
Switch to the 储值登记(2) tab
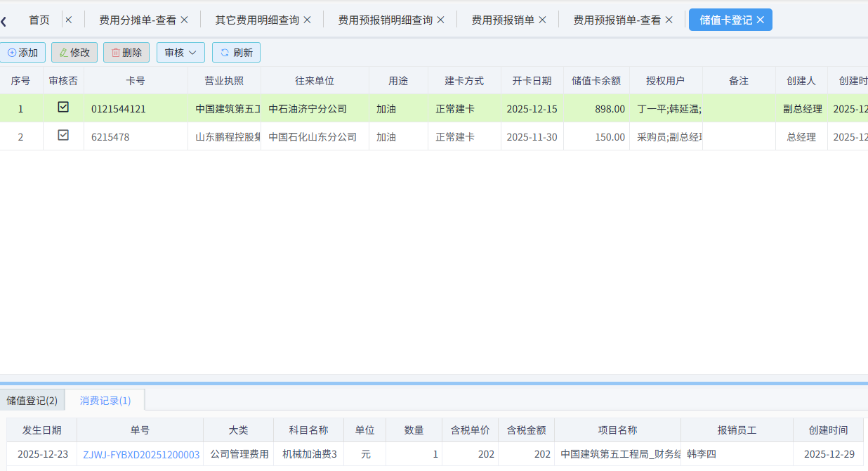point(31,399)
